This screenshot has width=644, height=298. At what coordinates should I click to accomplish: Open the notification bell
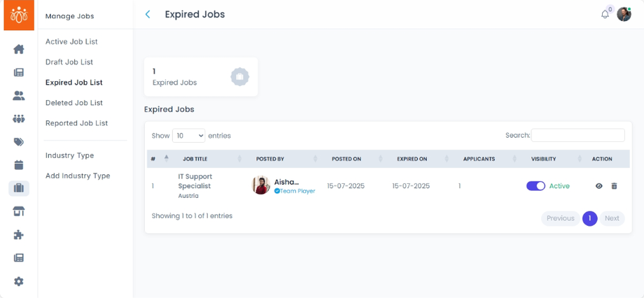605,14
